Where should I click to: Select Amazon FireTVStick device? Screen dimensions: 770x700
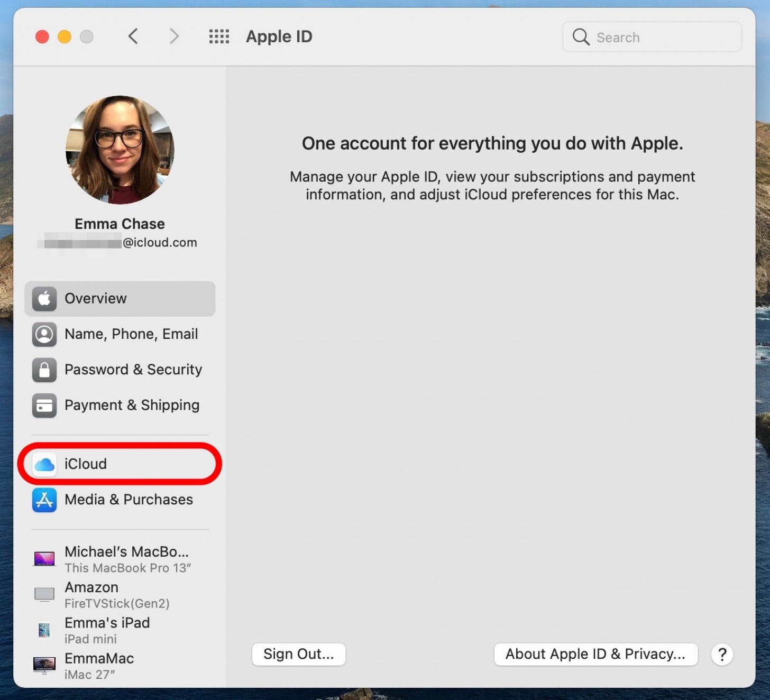pos(116,595)
